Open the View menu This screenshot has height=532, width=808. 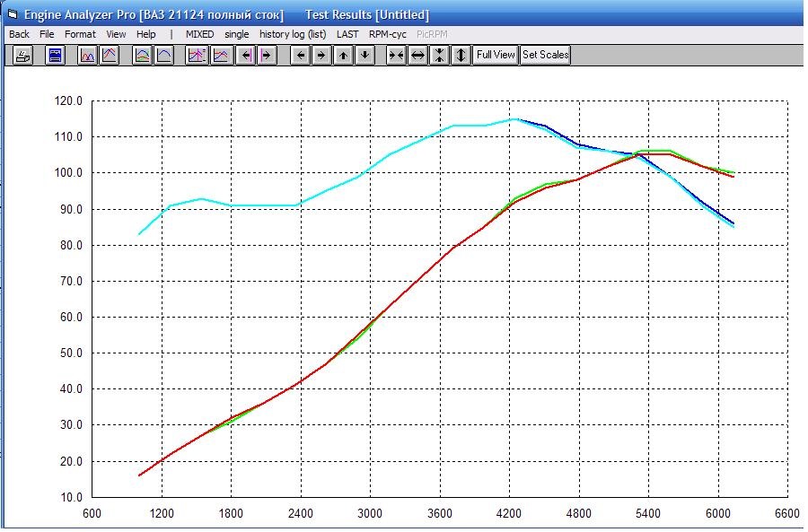(x=116, y=34)
